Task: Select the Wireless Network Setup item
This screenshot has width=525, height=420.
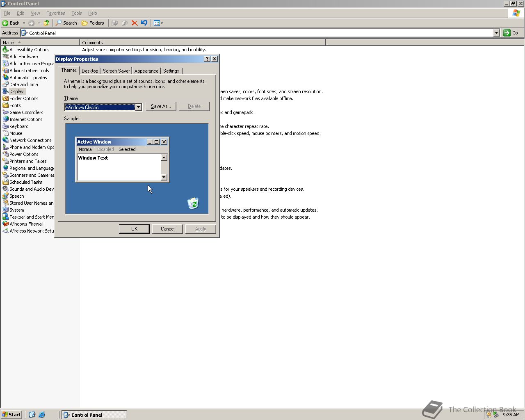Action: [28, 231]
